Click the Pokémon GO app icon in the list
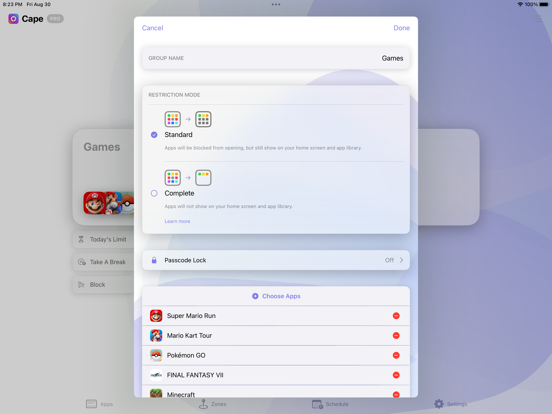 coord(156,355)
